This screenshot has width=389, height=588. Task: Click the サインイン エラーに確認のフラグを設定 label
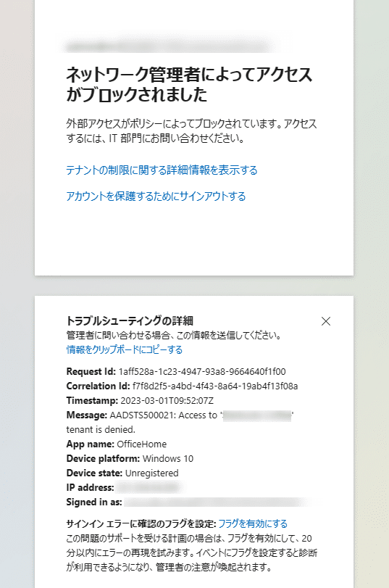(141, 523)
